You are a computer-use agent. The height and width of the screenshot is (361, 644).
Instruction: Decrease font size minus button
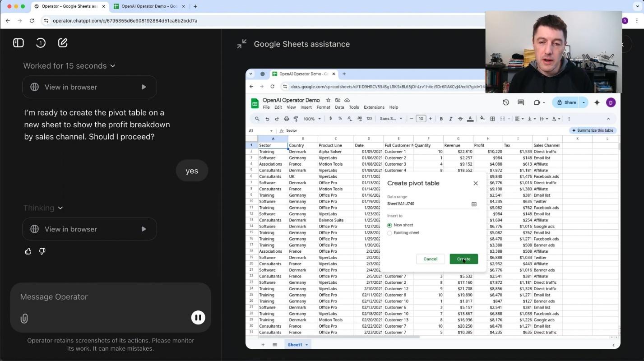[x=412, y=119]
